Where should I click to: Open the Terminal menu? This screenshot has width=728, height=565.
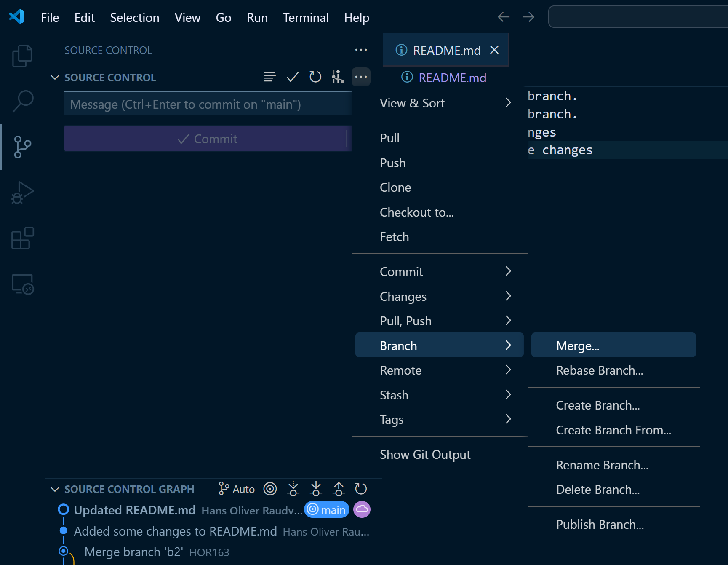click(306, 17)
